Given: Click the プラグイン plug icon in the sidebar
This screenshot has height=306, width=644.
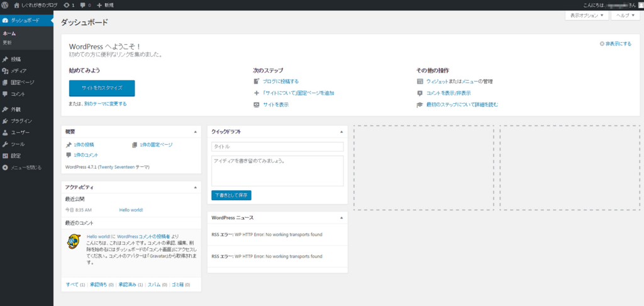Looking at the screenshot, I should 5,121.
